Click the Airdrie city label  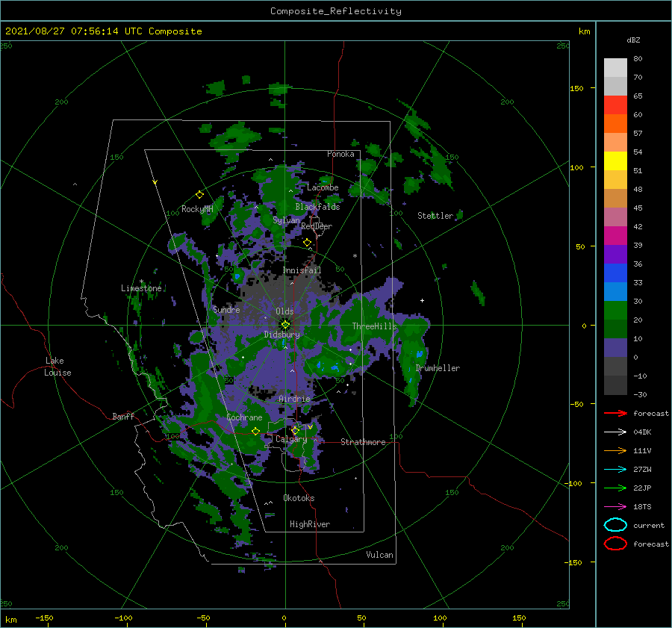point(294,399)
